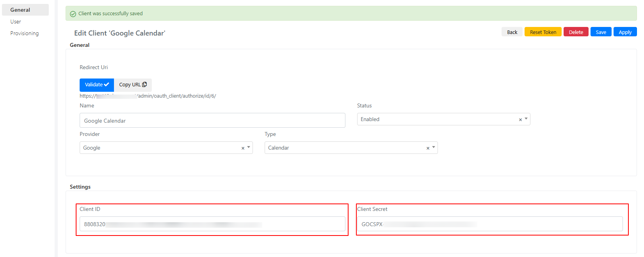Viewport: 644px width, 257px height.
Task: Validate the redirect URI
Action: (97, 85)
